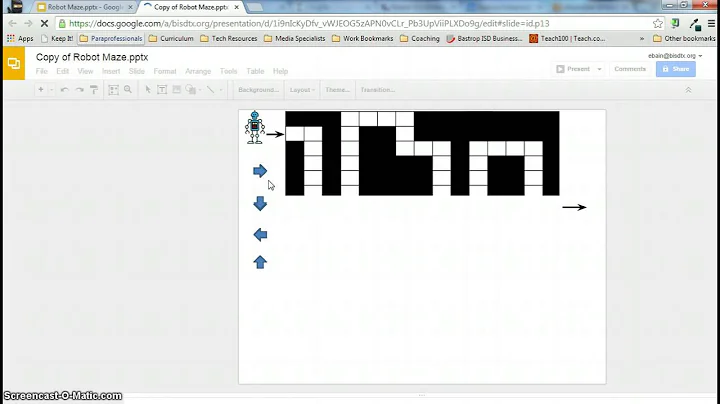Collapse the menus with the double chevron

pyautogui.click(x=688, y=90)
